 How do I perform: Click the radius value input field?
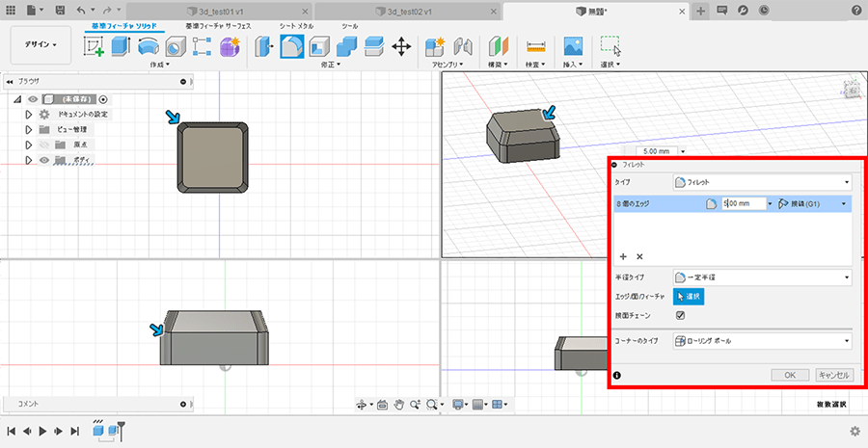point(743,203)
